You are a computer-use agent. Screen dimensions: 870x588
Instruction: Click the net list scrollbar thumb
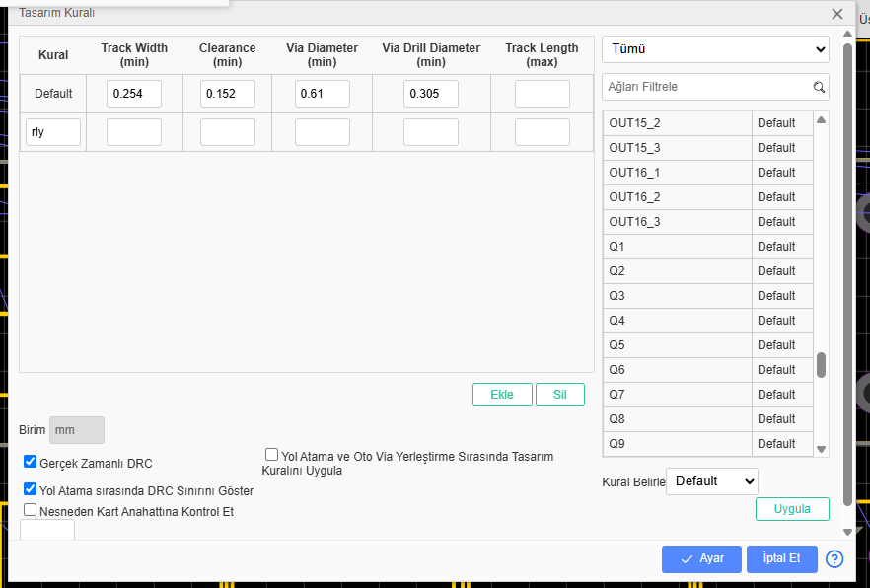click(x=821, y=365)
